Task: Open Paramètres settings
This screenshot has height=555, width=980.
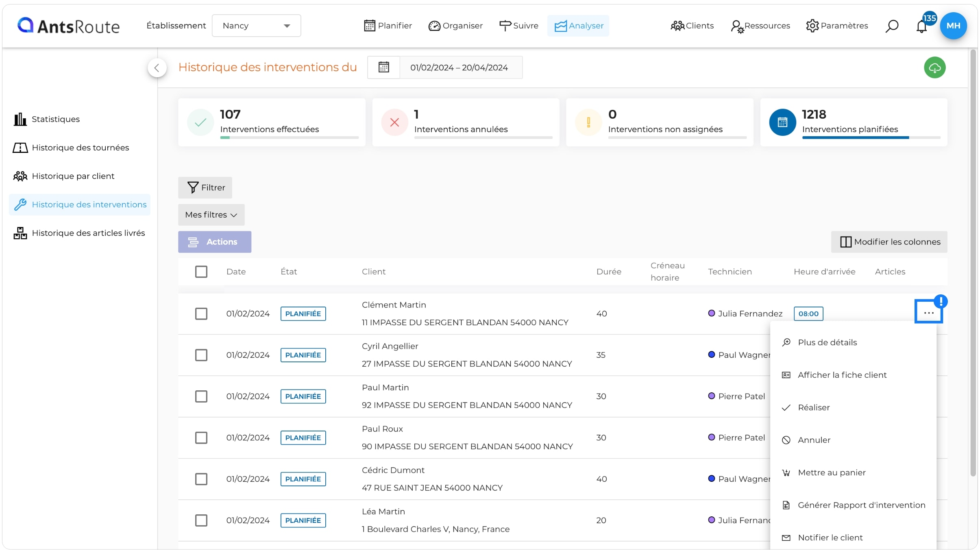Action: pos(837,26)
